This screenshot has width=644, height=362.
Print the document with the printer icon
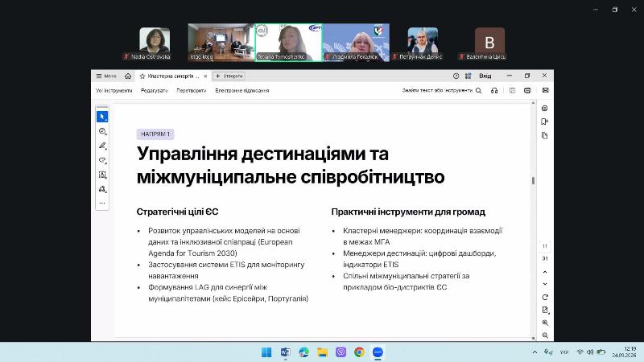527,91
